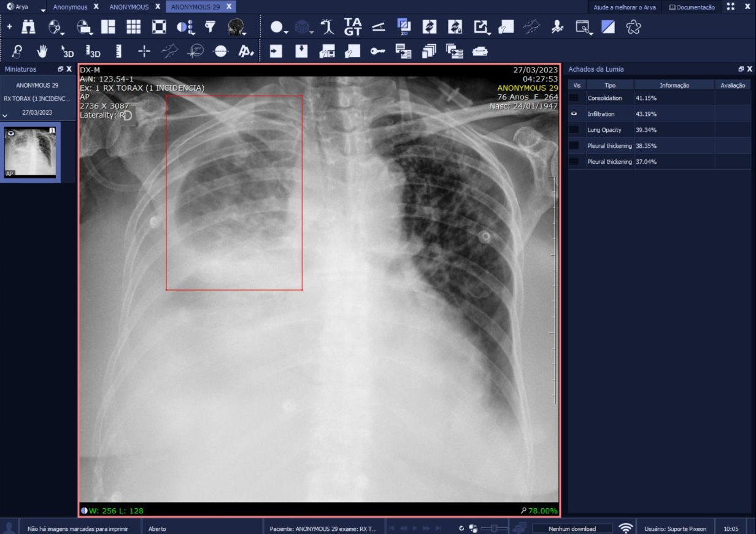Collapse the ANONYMOUS 29 study chevron

(5, 115)
